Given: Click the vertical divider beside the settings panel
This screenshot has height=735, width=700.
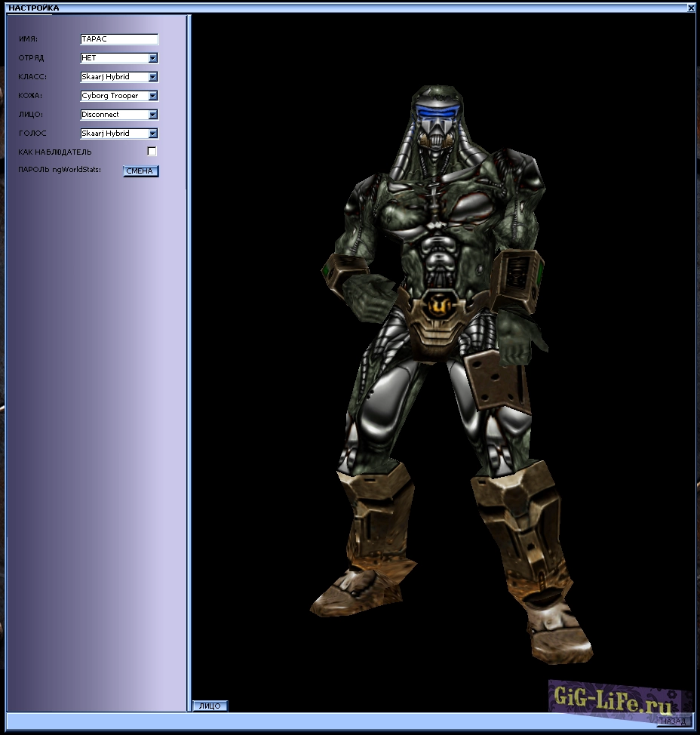Looking at the screenshot, I should (x=189, y=362).
